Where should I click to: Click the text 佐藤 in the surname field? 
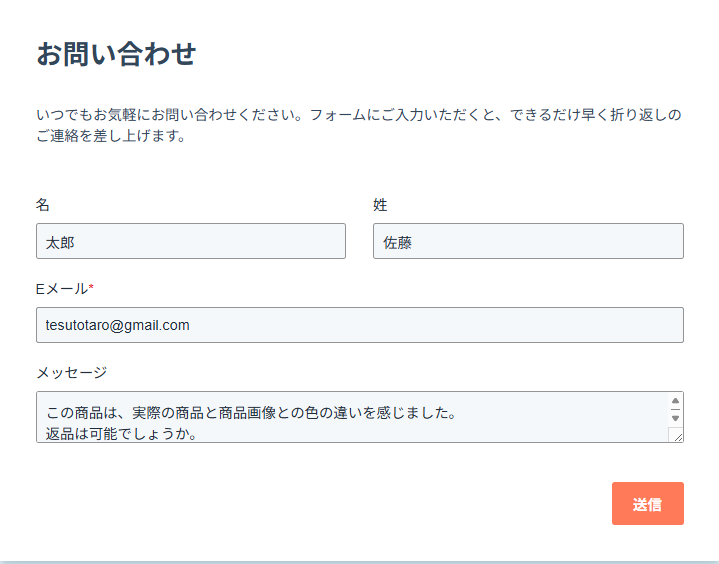coord(398,242)
